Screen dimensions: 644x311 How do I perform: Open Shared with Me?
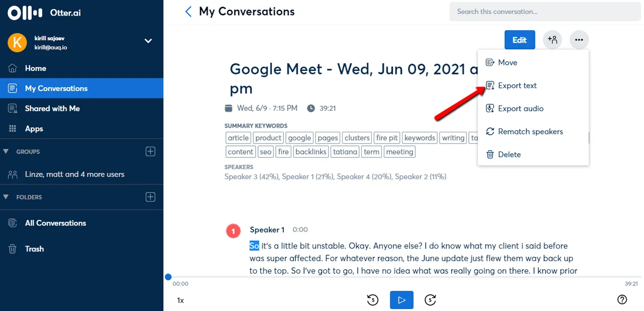coord(82,108)
